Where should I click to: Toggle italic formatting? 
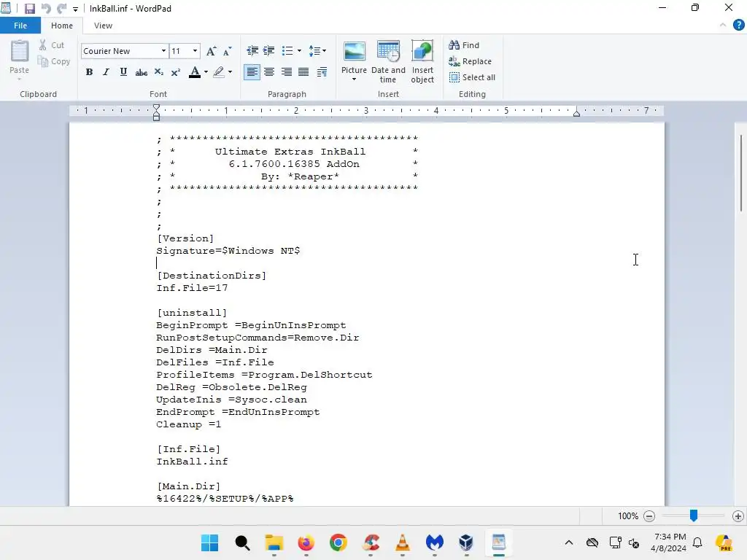point(106,72)
